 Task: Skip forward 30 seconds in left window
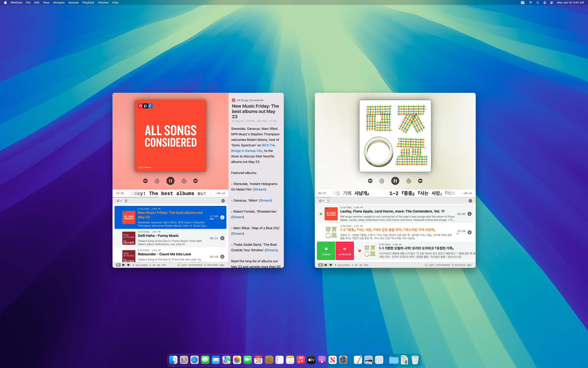[184, 181]
